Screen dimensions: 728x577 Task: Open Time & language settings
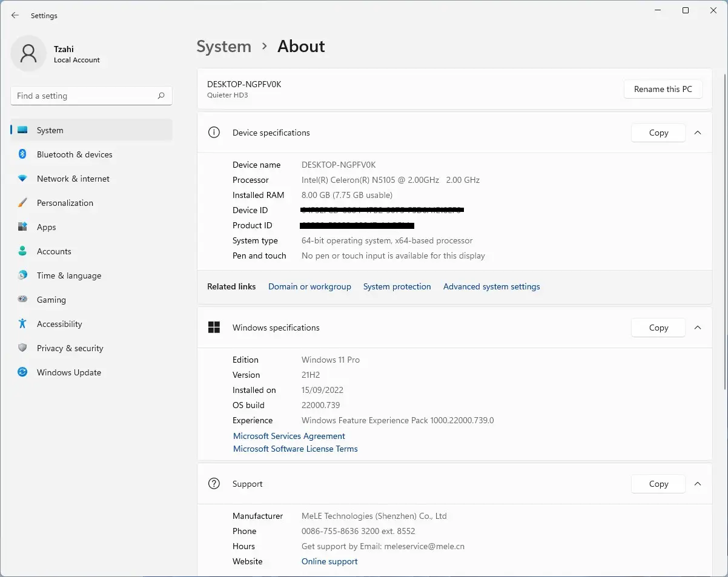pos(91,275)
